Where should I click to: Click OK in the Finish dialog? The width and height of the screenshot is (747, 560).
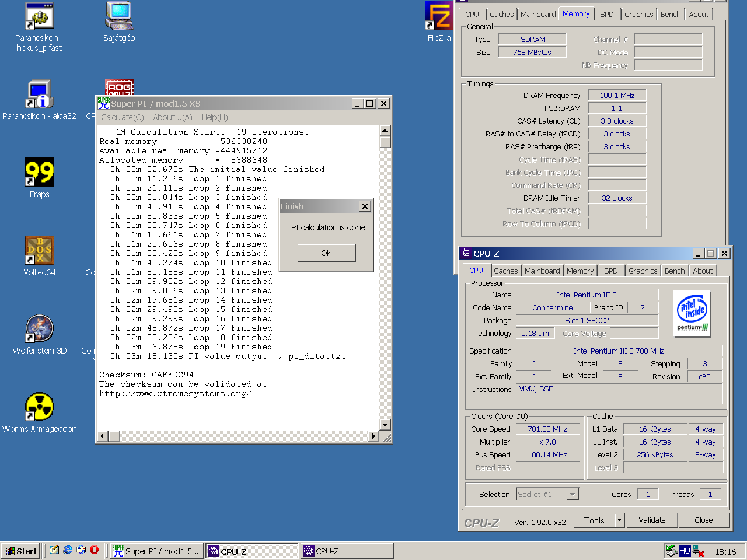(x=326, y=253)
